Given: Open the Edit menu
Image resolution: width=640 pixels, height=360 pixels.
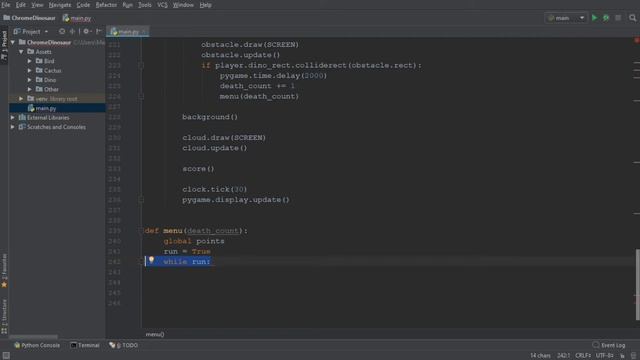Looking at the screenshot, I should tap(20, 5).
